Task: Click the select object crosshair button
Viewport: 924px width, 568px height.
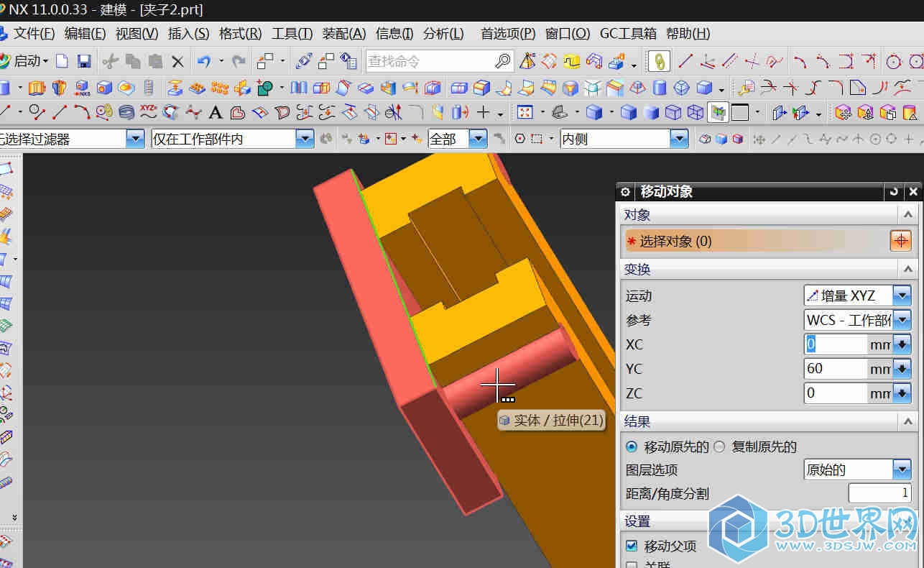Action: [x=900, y=241]
